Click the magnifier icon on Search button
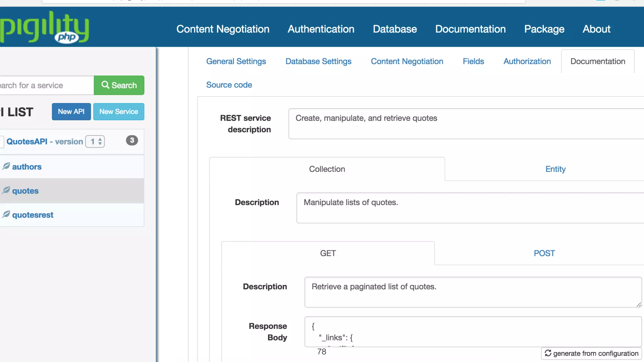 tap(105, 85)
